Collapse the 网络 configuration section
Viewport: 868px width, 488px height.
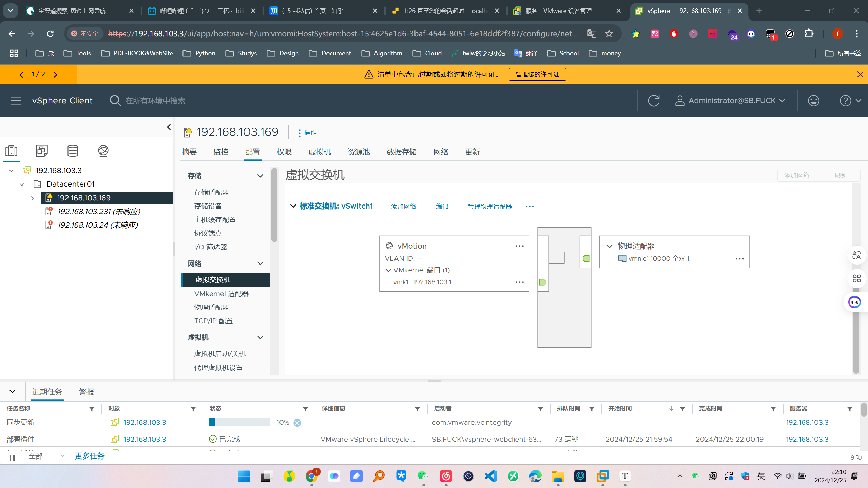tap(260, 263)
